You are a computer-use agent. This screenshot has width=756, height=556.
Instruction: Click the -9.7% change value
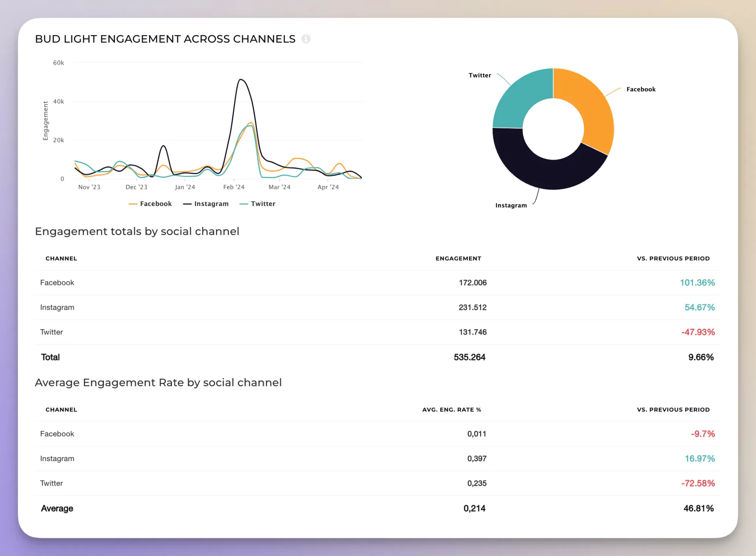tap(703, 434)
